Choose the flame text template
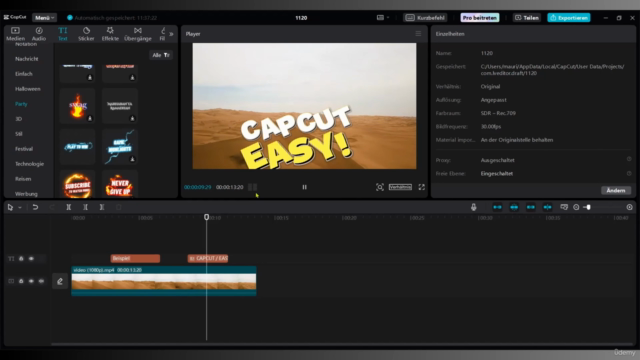This screenshot has height=360, width=640. tap(77, 106)
